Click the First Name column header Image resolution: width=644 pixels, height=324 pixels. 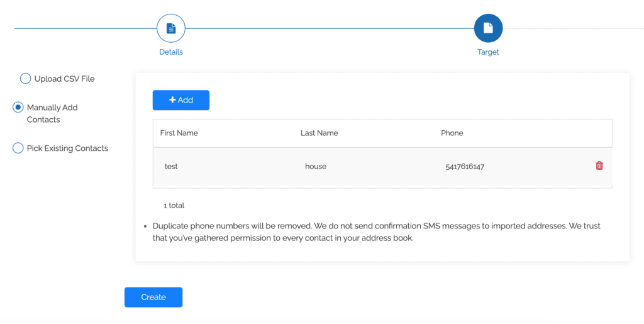click(179, 133)
